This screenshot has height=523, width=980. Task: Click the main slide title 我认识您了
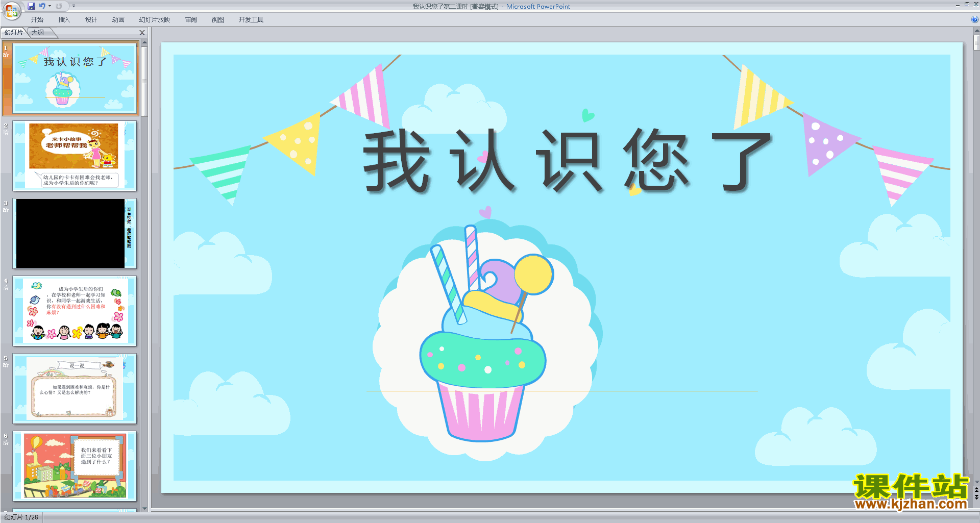click(568, 161)
